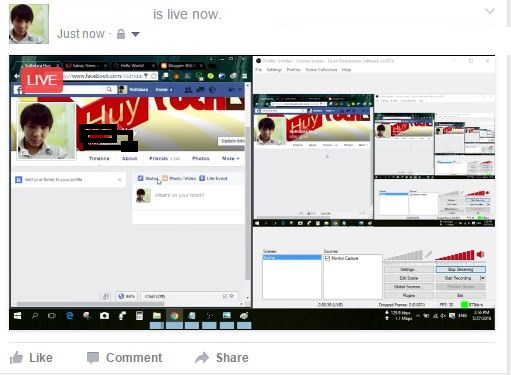The width and height of the screenshot is (511, 375).
Task: Open the Timeline profile tab
Action: click(99, 158)
